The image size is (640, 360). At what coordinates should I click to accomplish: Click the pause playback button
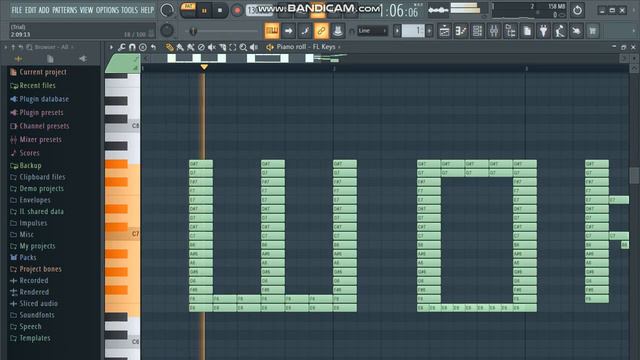[x=204, y=11]
